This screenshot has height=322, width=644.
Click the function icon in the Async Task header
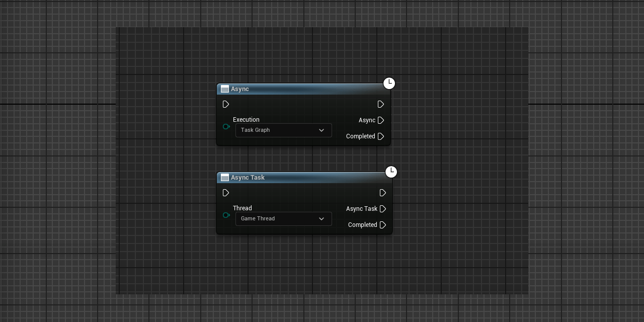(225, 178)
